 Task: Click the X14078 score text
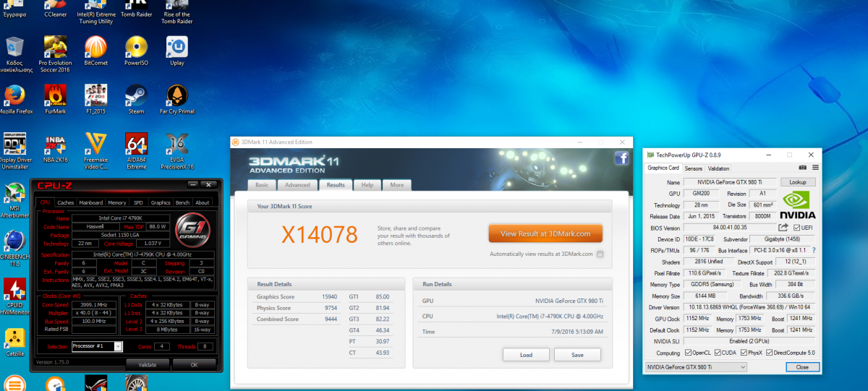pyautogui.click(x=320, y=234)
